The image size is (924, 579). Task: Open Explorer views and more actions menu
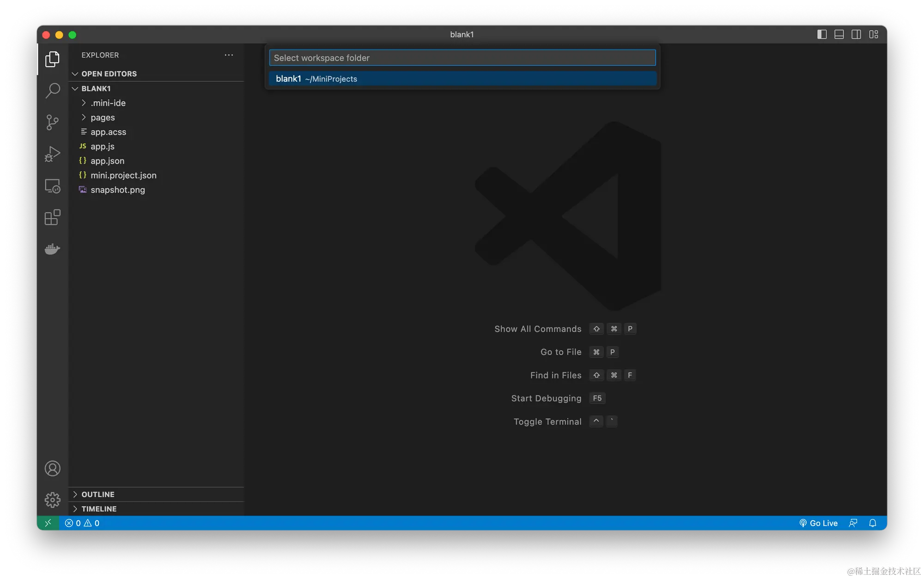tap(229, 55)
